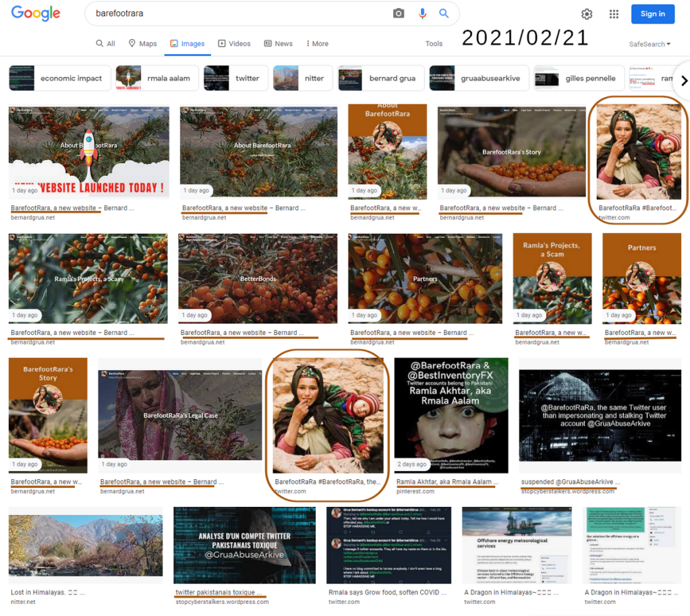The width and height of the screenshot is (690, 616).
Task: Switch to the News tab
Action: click(x=278, y=43)
